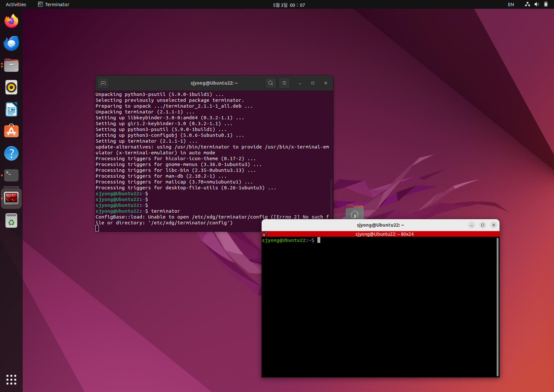Open the Home folder icon on the desktop
This screenshot has height=392, width=554.
click(x=355, y=213)
